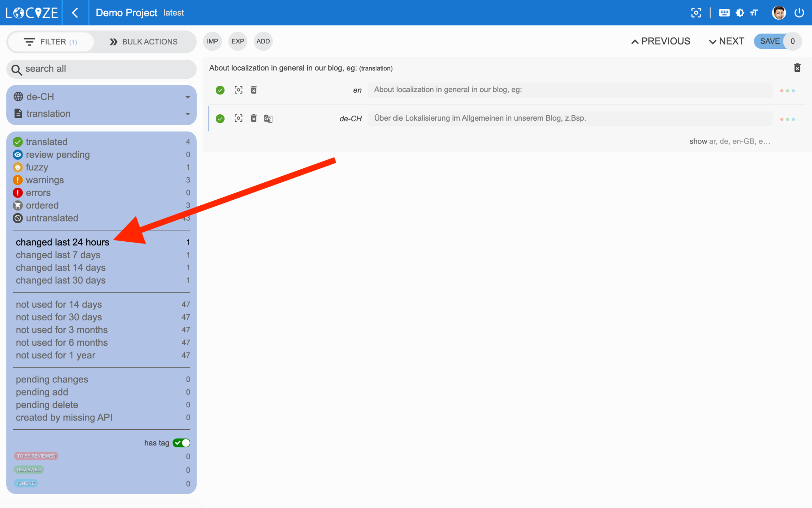This screenshot has width=812, height=508.
Task: Click the machine translate icon in de-CH row
Action: point(268,119)
